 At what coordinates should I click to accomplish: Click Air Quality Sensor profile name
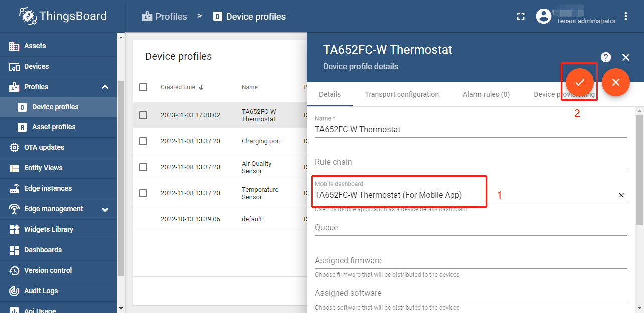(x=256, y=167)
